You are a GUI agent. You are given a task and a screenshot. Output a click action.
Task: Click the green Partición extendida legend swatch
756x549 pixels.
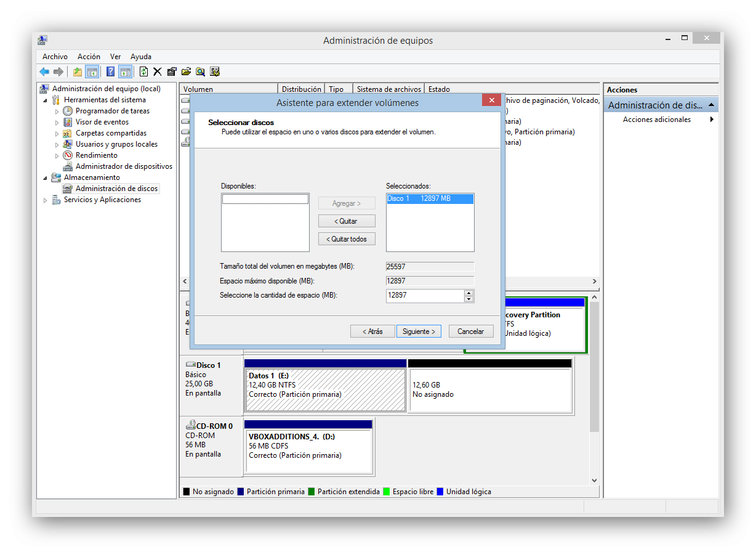tap(312, 492)
